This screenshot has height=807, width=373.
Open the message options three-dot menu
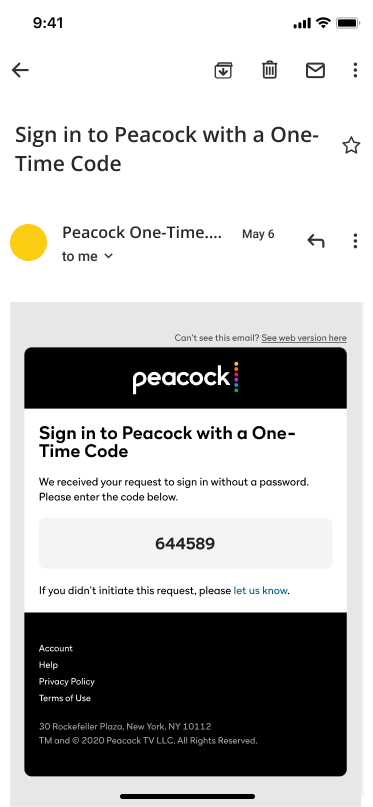coord(355,241)
